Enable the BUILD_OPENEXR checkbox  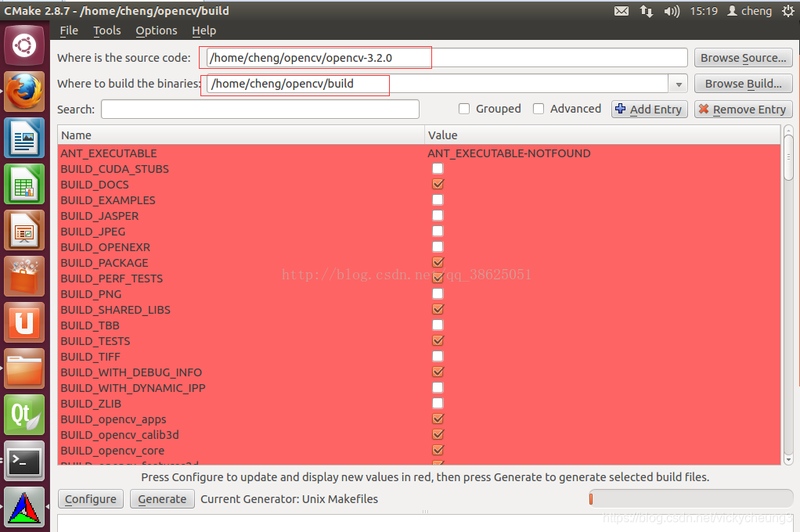pyautogui.click(x=438, y=246)
